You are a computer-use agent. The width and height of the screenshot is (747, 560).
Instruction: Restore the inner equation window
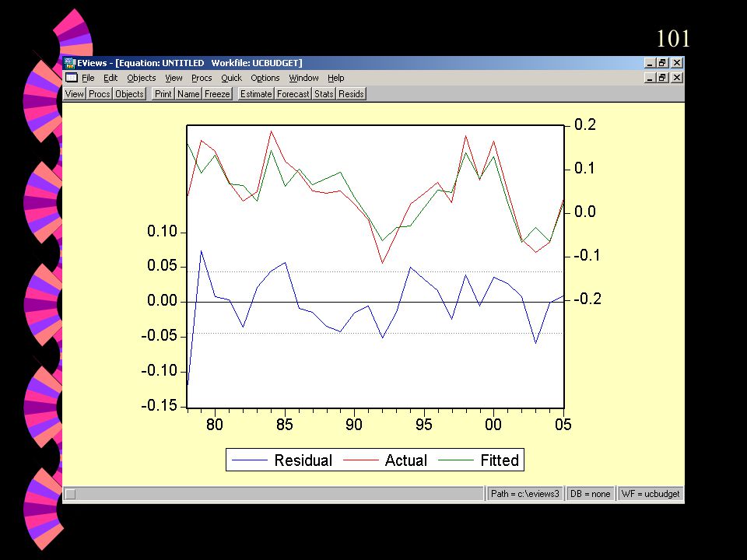(661, 78)
